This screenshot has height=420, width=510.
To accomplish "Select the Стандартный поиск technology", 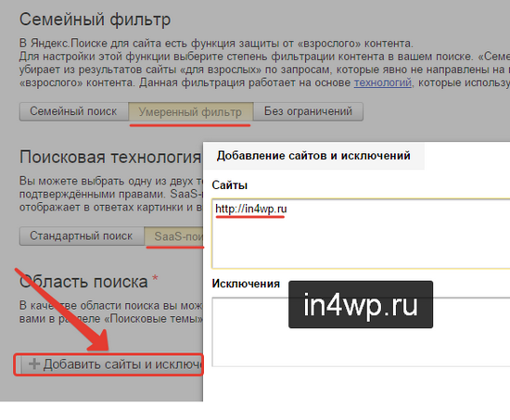I will (82, 235).
